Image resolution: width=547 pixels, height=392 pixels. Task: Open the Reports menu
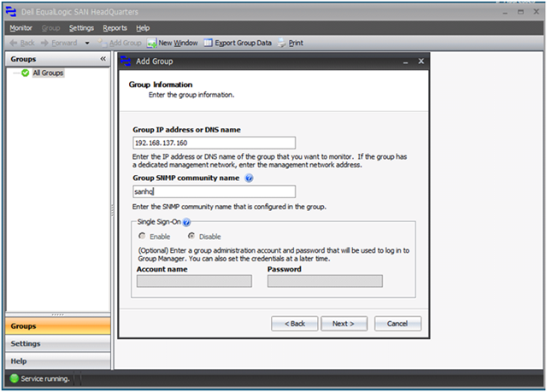pyautogui.click(x=115, y=28)
